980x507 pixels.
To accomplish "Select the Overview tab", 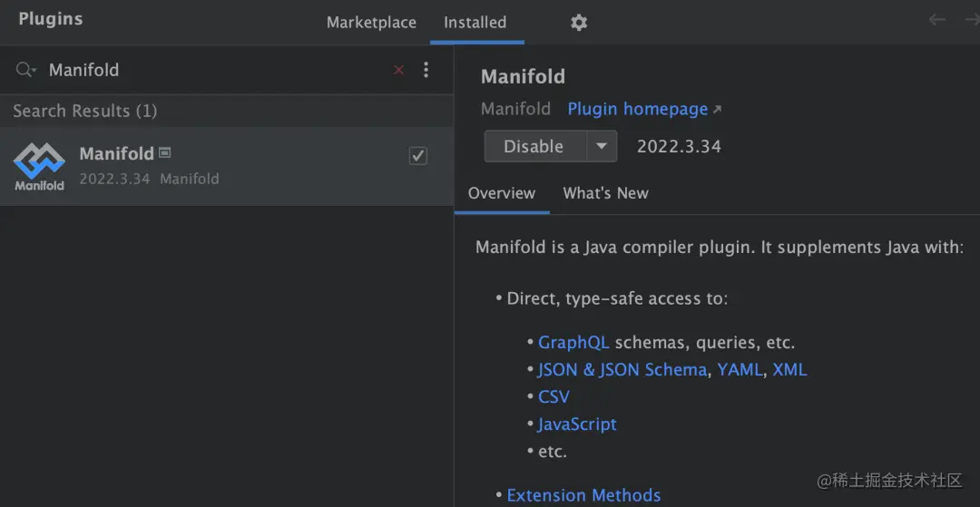I will click(x=502, y=193).
